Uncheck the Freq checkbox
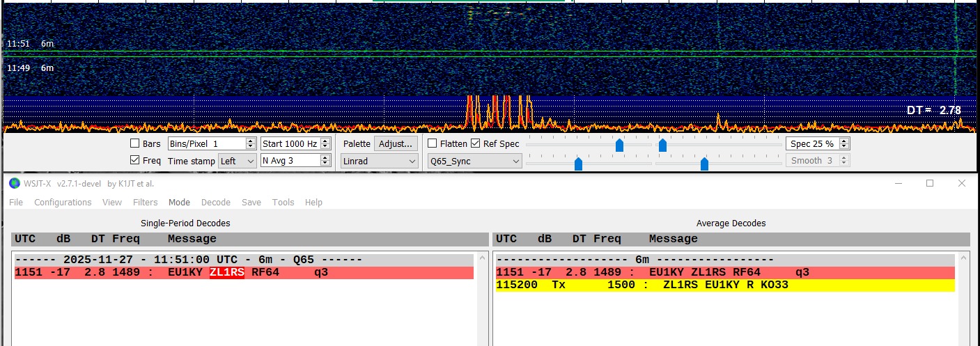Screen dimensions: 980x346 (135, 161)
